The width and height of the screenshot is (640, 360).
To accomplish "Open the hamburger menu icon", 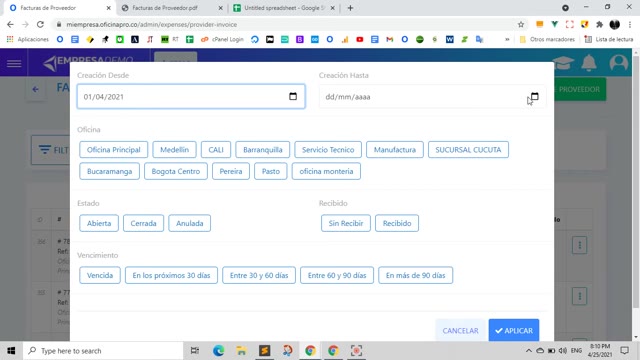I will [x=14, y=63].
